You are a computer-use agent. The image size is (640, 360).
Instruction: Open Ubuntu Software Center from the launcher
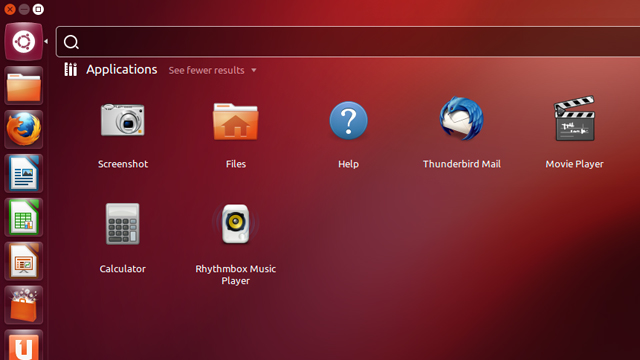[24, 305]
